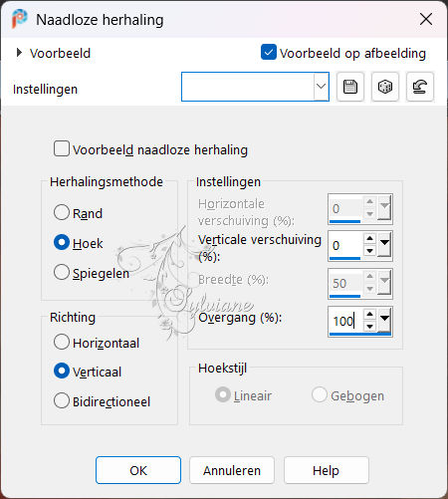Click the save preset floppy disk icon

(x=350, y=87)
